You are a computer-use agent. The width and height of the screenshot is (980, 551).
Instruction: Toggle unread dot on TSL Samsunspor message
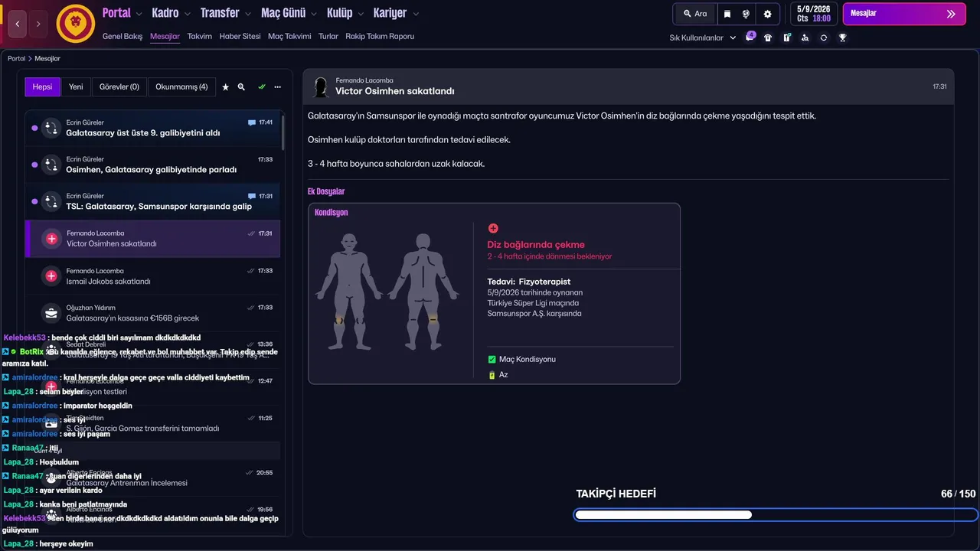tap(34, 201)
